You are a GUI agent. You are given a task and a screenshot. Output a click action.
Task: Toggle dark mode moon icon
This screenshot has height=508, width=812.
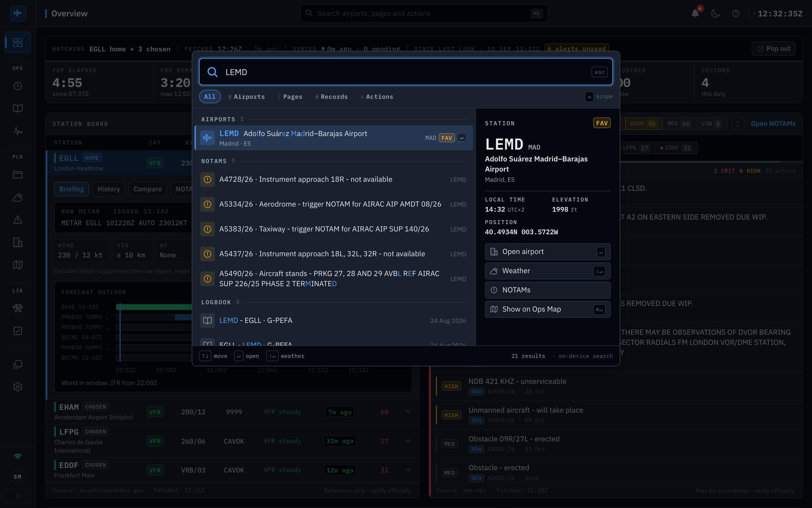click(715, 14)
